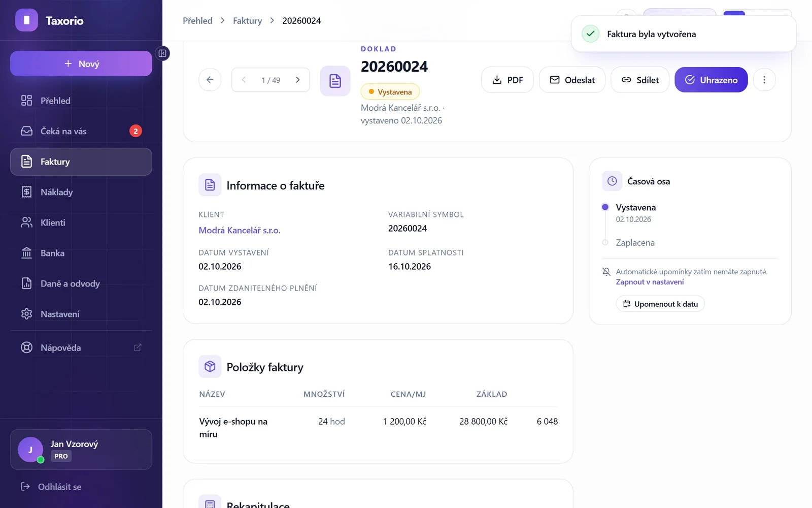The image size is (812, 508).
Task: Open Klienti in sidebar
Action: (81, 223)
